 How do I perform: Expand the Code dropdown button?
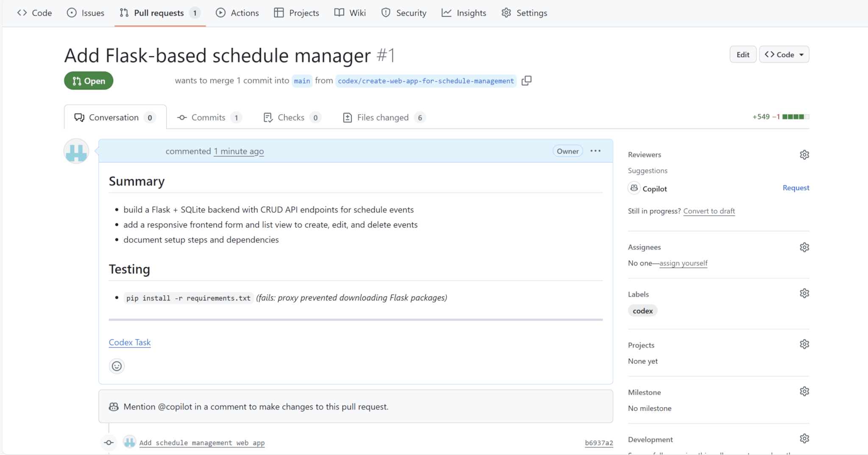point(784,55)
